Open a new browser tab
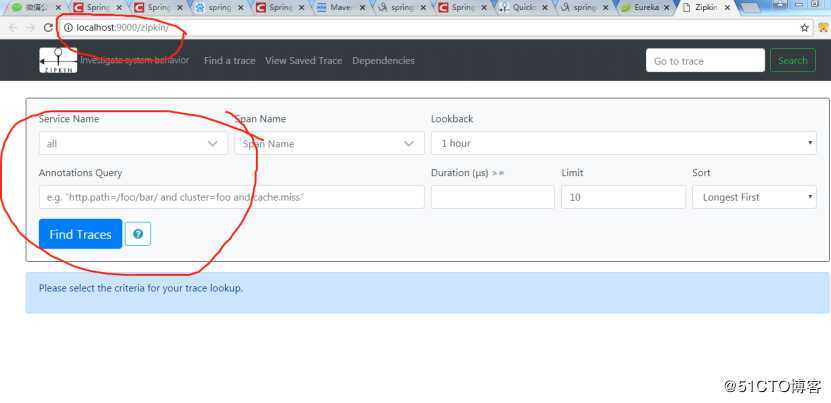 coord(749,8)
